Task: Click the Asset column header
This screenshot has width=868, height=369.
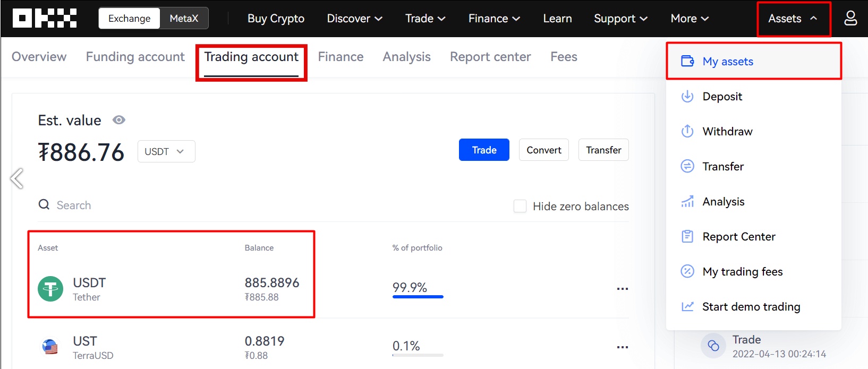Action: (x=48, y=248)
